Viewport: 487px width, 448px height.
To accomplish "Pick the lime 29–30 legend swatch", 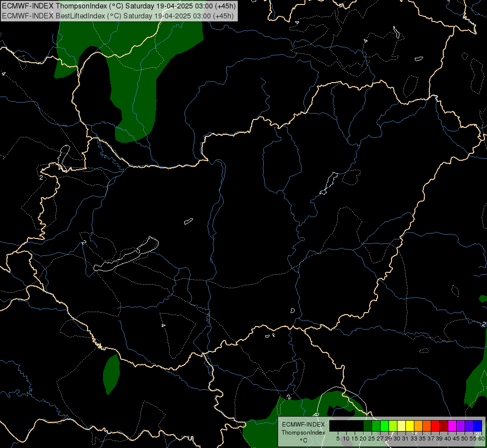I will click(x=393, y=426).
